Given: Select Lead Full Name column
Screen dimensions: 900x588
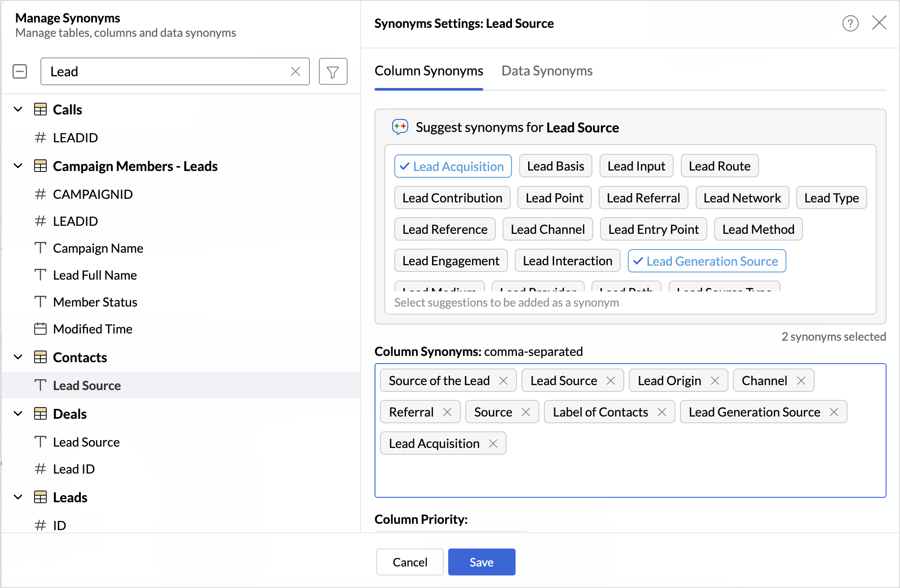Looking at the screenshot, I should pyautogui.click(x=95, y=275).
